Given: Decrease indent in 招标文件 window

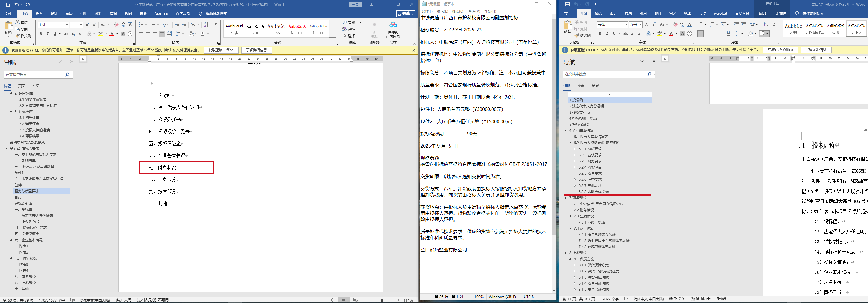Looking at the screenshot, I should 177,24.
